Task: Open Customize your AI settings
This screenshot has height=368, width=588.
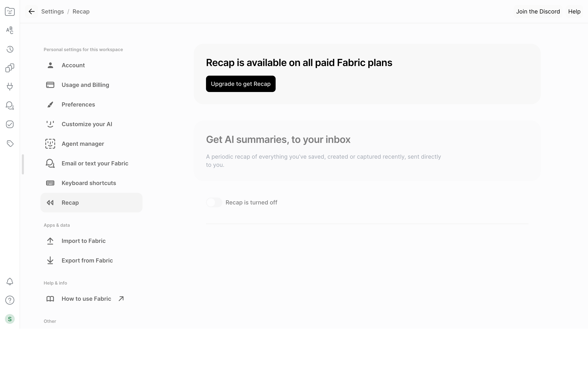Action: click(x=91, y=124)
